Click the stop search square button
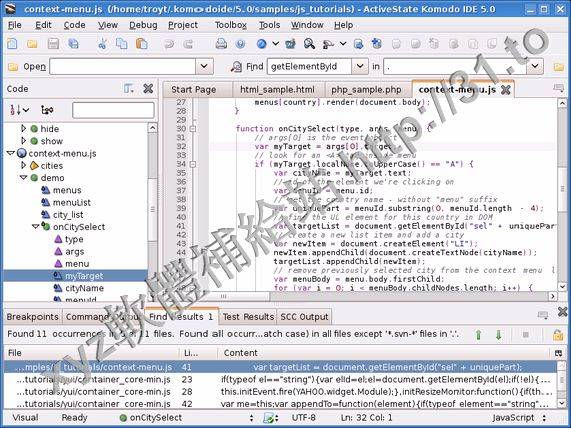Screen dimensions: 571x428 click(x=525, y=334)
